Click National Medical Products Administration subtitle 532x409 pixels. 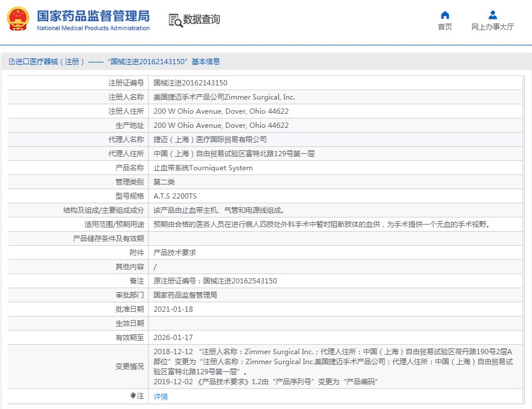[x=93, y=28]
